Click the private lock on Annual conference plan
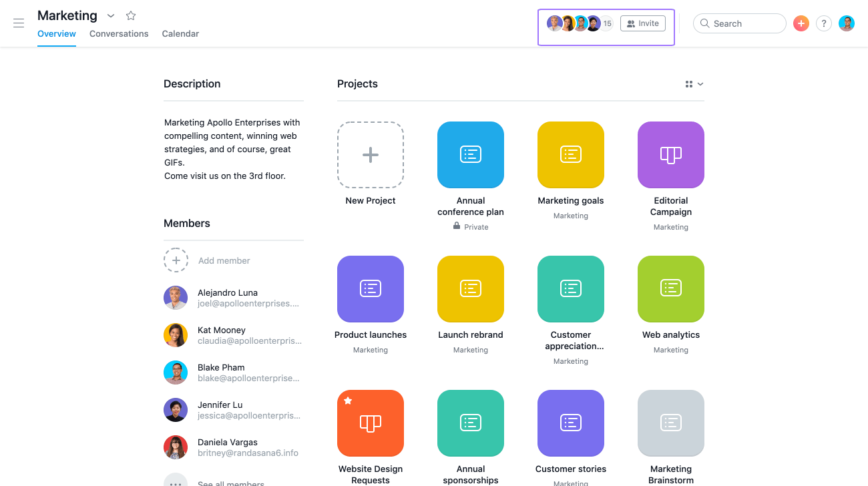Viewport: 868px width, 486px height. click(457, 226)
